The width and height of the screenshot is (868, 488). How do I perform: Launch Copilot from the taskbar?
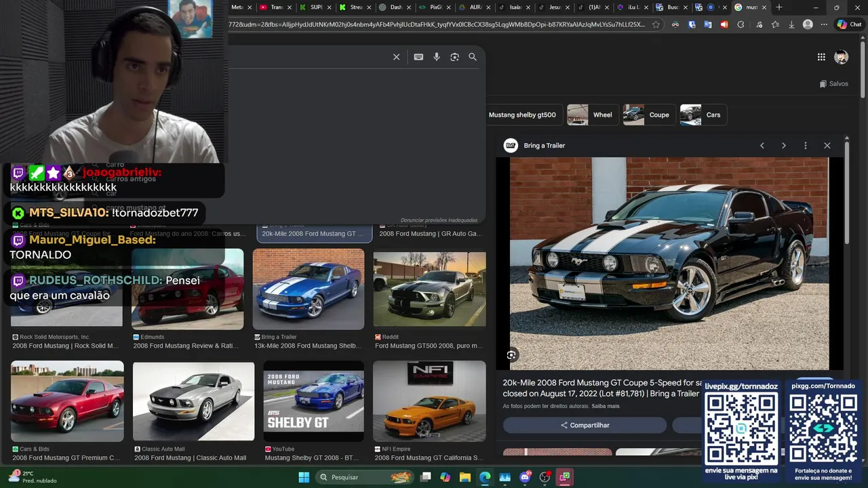[445, 477]
